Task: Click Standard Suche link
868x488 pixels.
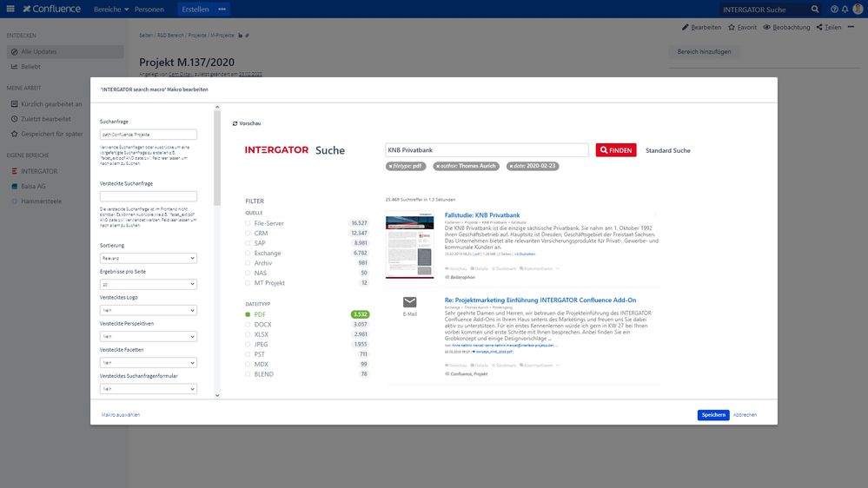Action: [x=667, y=150]
